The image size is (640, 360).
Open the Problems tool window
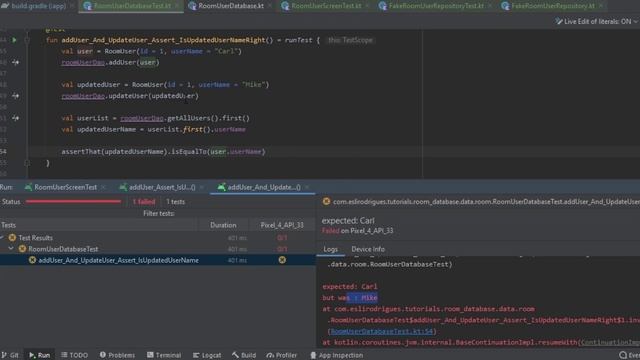[x=117, y=355]
